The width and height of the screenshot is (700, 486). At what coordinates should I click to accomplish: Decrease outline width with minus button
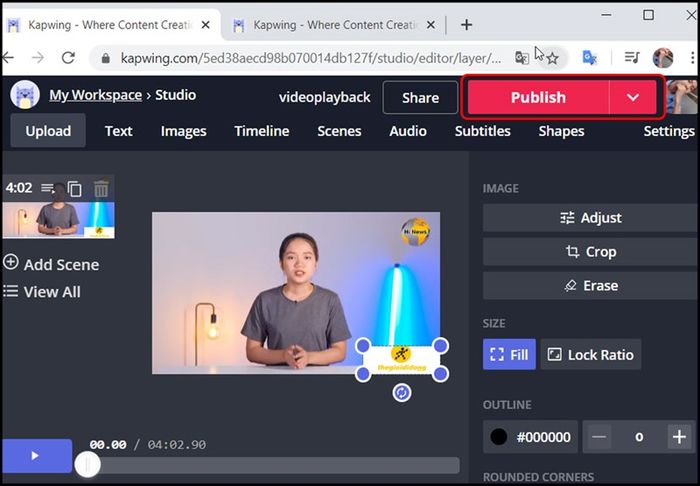[x=599, y=436]
